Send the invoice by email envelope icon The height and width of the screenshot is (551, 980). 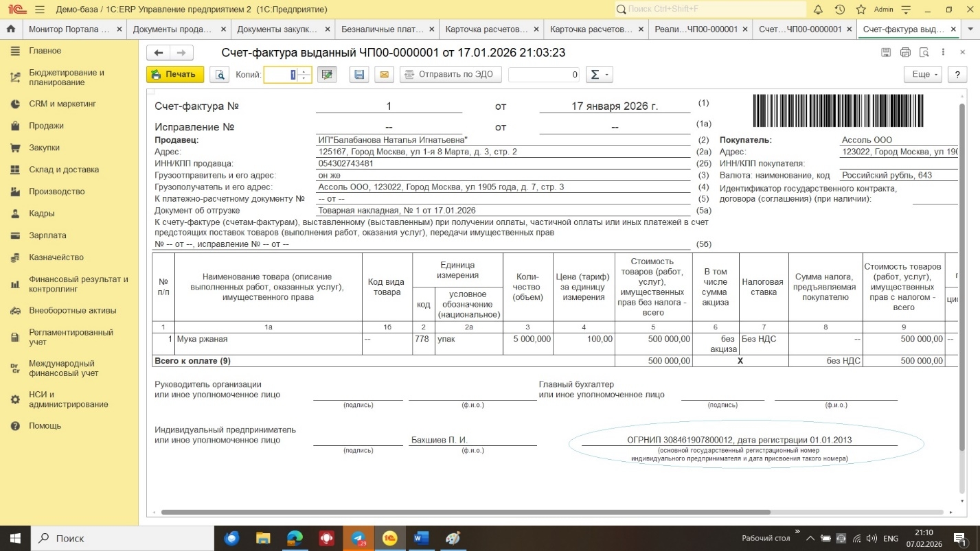[384, 75]
